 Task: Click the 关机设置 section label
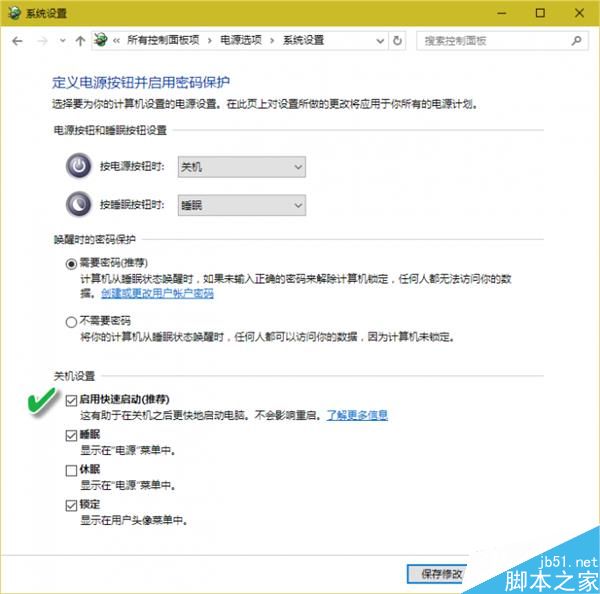click(x=74, y=376)
